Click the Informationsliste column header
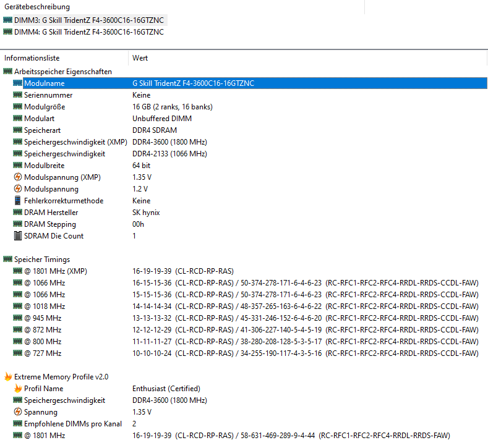Screen dimensions: 488x448 tap(32, 58)
